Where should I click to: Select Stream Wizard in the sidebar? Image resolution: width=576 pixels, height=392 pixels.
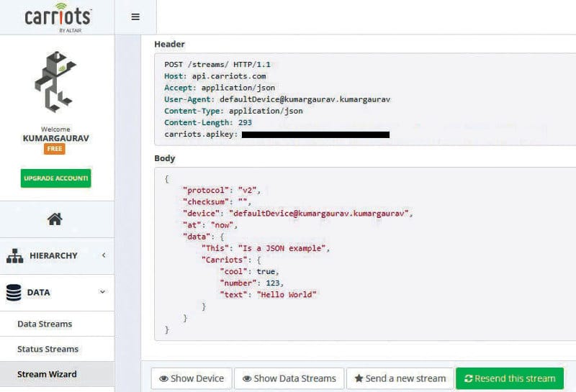coord(47,374)
